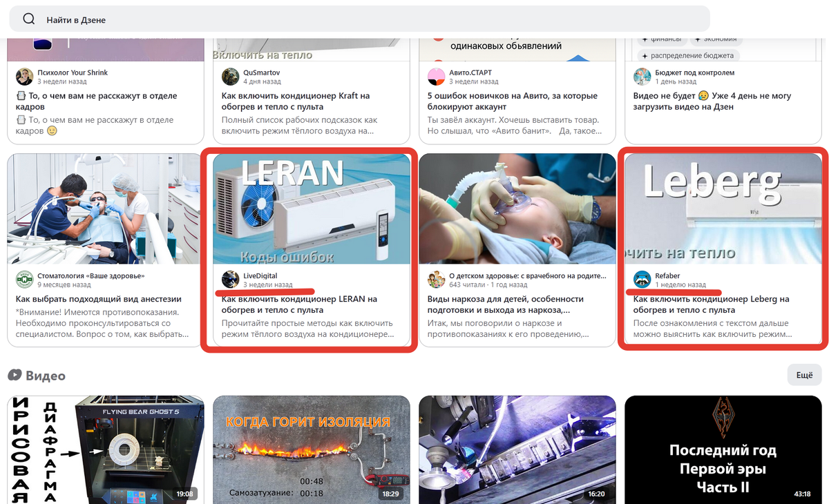Click "3 недели назад" under LiveDigital
The width and height of the screenshot is (829, 504).
point(268,284)
